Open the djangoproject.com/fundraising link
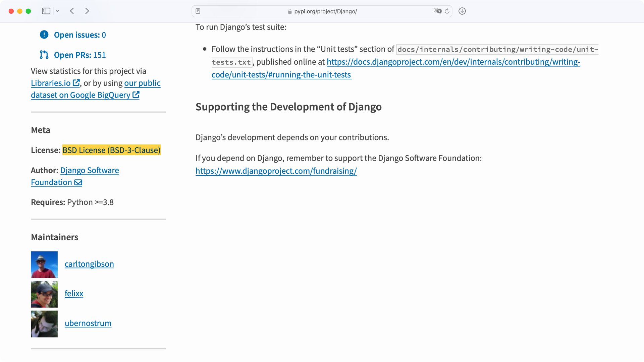Screen dimensions: 644x362 point(276,171)
